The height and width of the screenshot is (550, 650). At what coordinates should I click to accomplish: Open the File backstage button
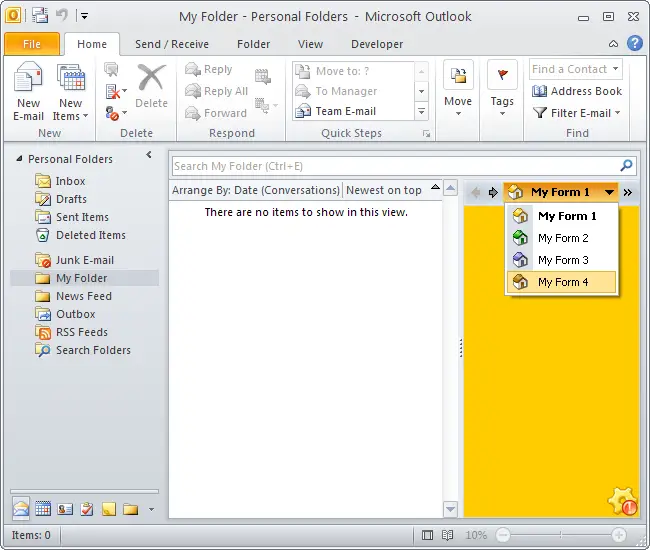(x=31, y=44)
